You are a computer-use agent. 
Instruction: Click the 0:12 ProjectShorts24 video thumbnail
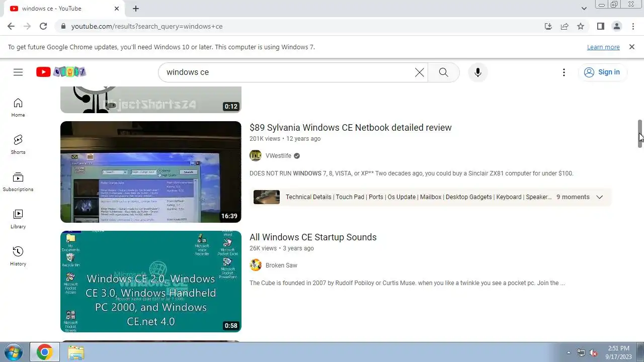[151, 100]
